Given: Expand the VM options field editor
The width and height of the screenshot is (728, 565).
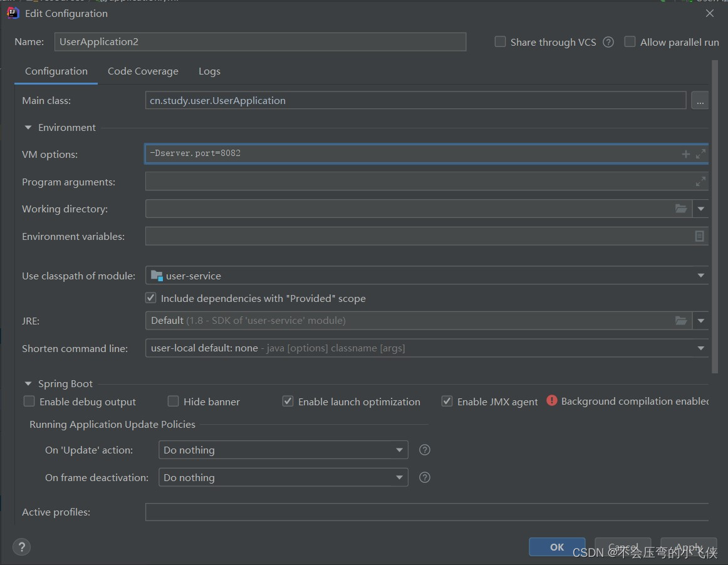Looking at the screenshot, I should click(700, 154).
